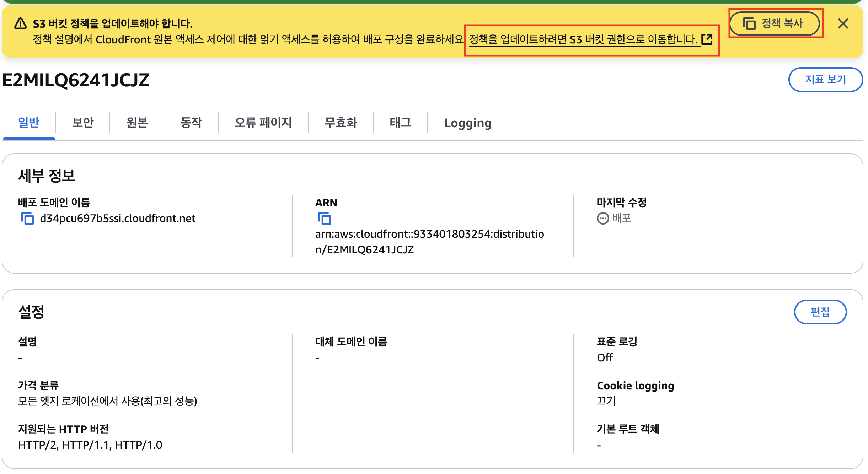Click the external link icon in banner
The width and height of the screenshot is (868, 474).
tap(707, 39)
